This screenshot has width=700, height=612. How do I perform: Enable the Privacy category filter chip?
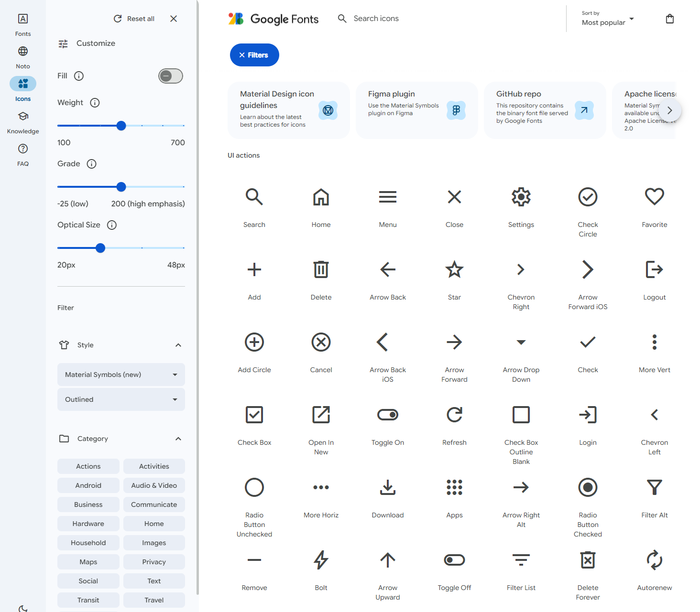[x=154, y=562]
